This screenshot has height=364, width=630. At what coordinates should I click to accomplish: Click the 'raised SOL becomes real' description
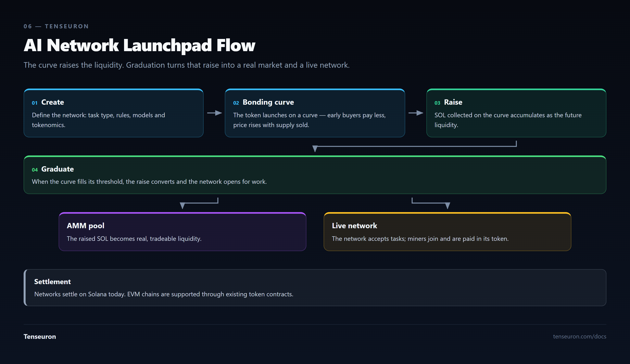click(134, 239)
